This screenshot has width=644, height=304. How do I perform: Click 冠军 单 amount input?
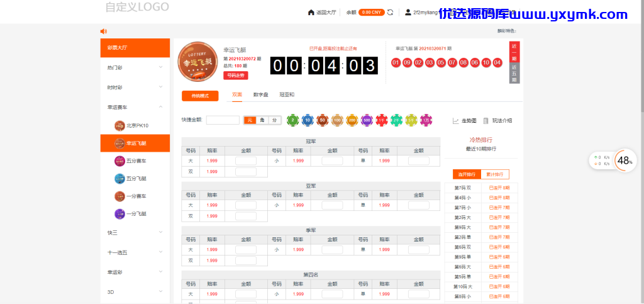[x=418, y=160]
